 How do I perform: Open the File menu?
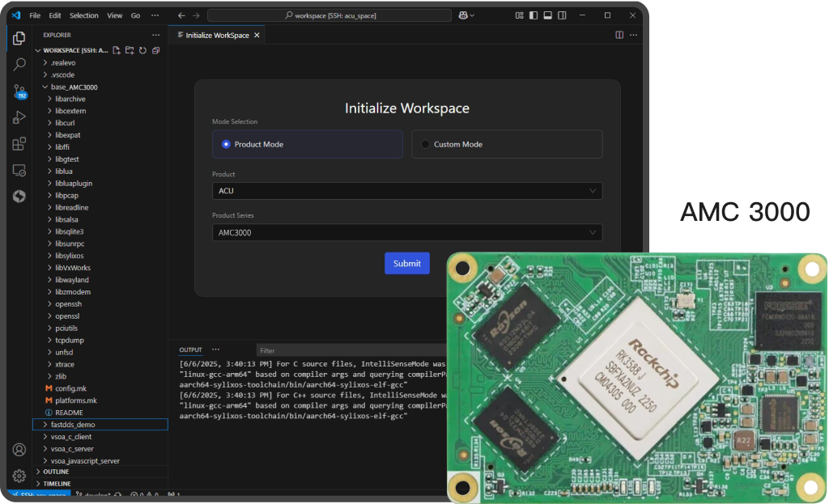click(x=35, y=15)
